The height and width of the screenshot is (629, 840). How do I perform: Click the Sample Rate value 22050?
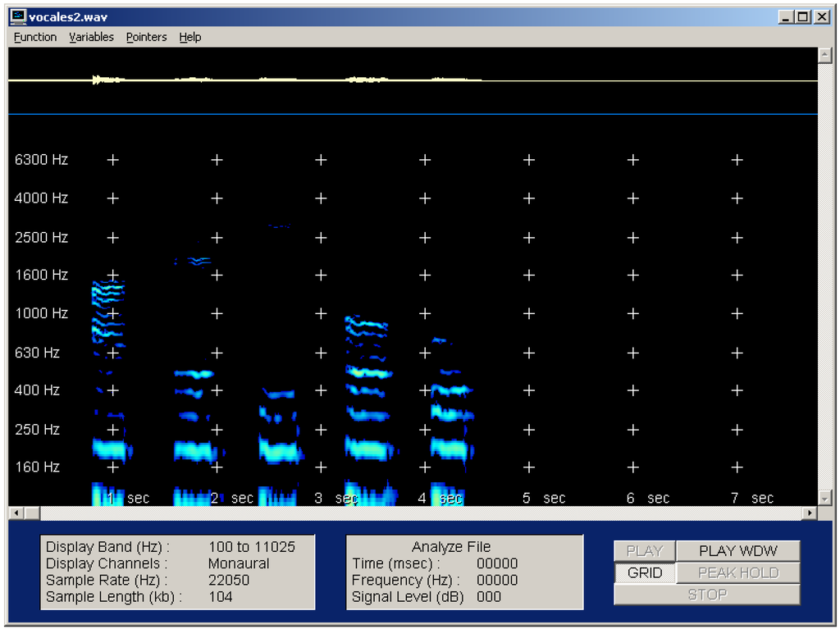(228, 580)
